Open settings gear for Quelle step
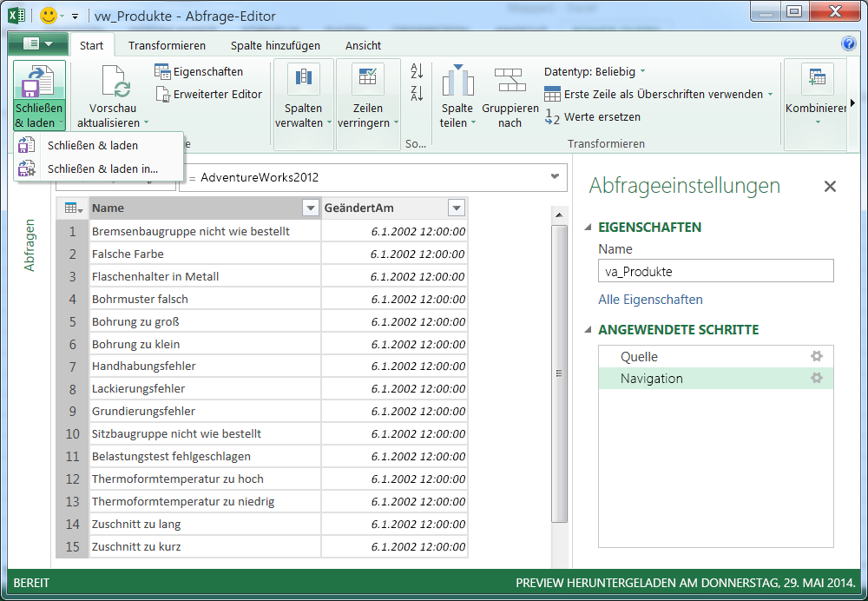This screenshot has width=868, height=601. (x=817, y=356)
